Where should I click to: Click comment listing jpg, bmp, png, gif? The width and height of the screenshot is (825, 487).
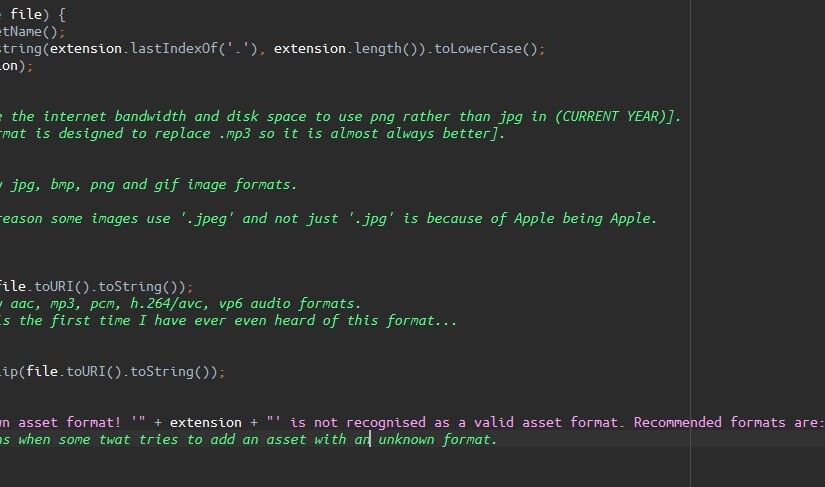[149, 185]
